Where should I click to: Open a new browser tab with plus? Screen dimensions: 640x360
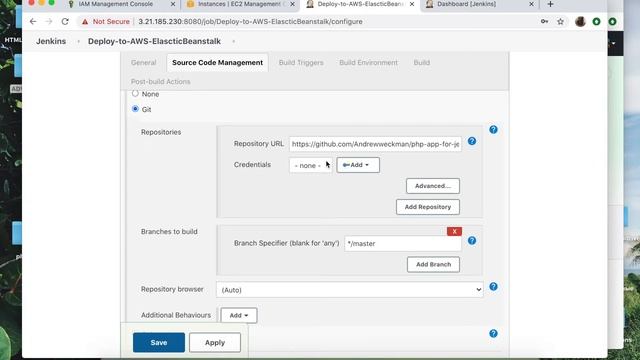click(550, 4)
